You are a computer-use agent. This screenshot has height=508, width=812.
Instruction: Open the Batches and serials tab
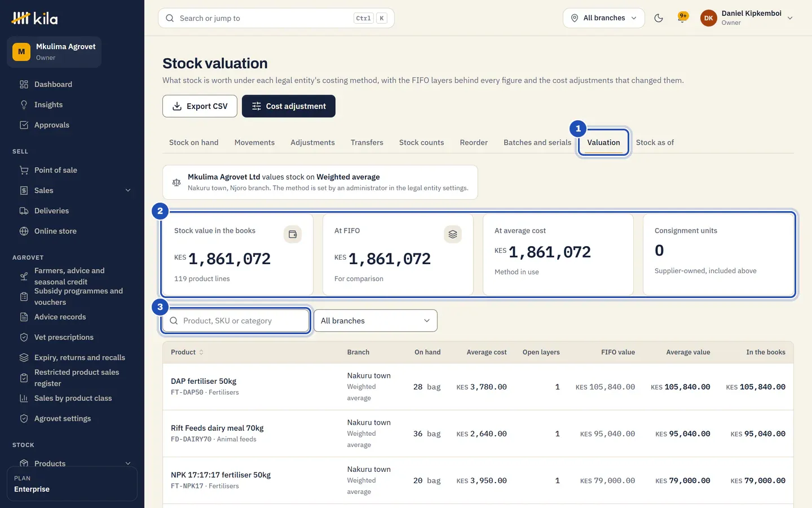(x=537, y=143)
